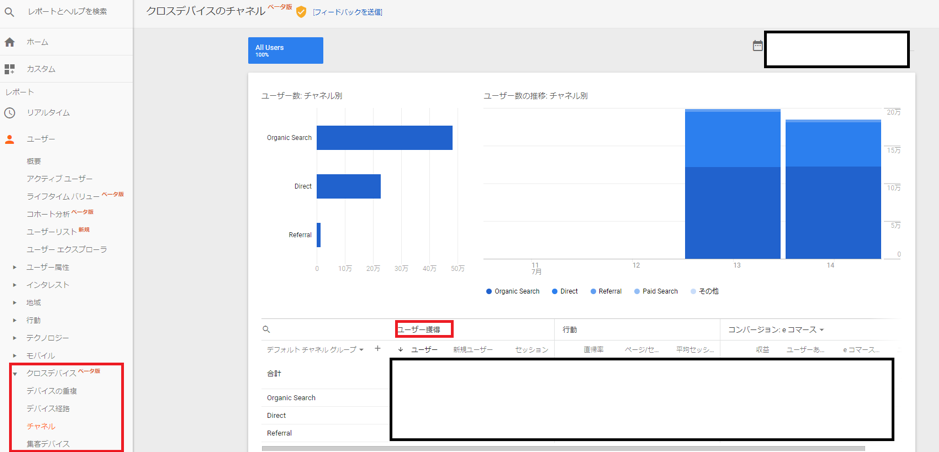Image resolution: width=939 pixels, height=452 pixels.
Task: Click the リアルタイム clock icon
Action: 10,113
